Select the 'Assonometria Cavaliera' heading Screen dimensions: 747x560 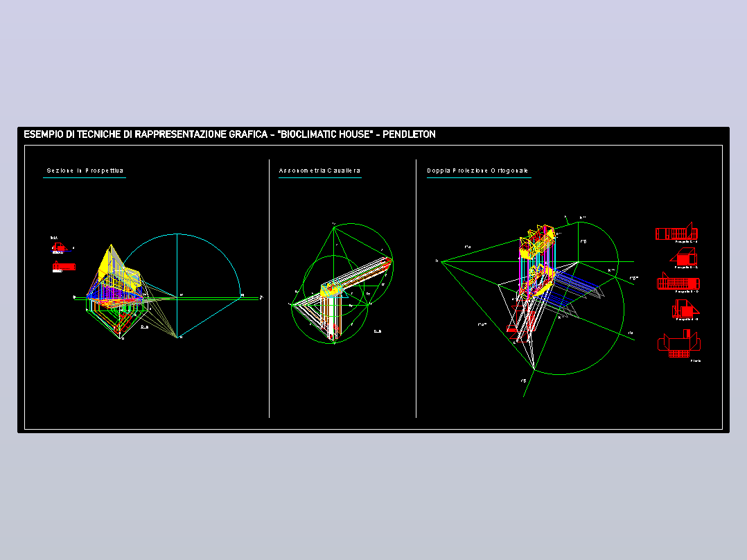pos(319,170)
